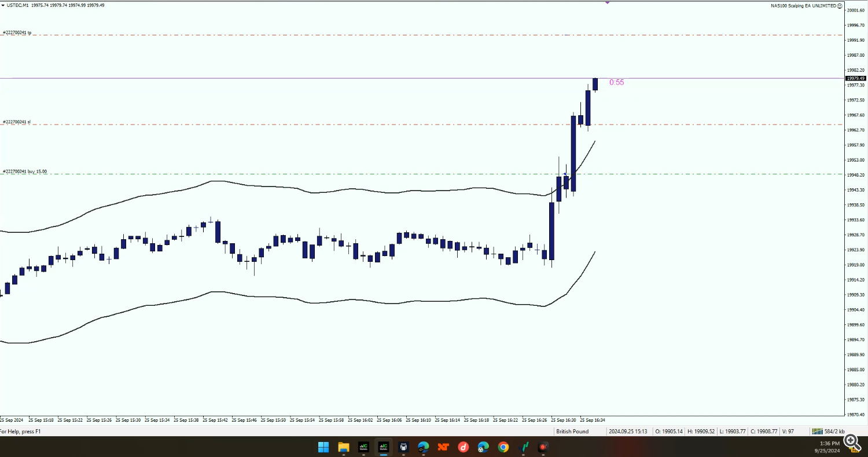Click the O: 19905.14 status field
This screenshot has width=868, height=457.
point(670,432)
